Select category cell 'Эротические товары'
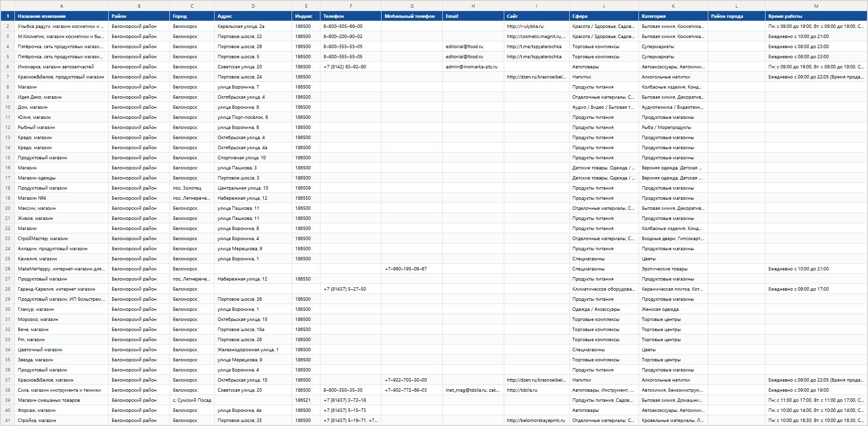Viewport: 868px width, 434px height. click(x=673, y=269)
